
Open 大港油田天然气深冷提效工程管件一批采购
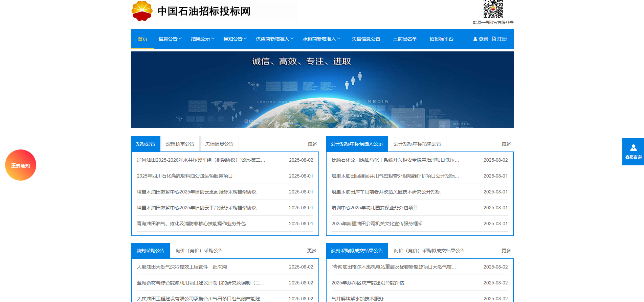click(x=182, y=267)
